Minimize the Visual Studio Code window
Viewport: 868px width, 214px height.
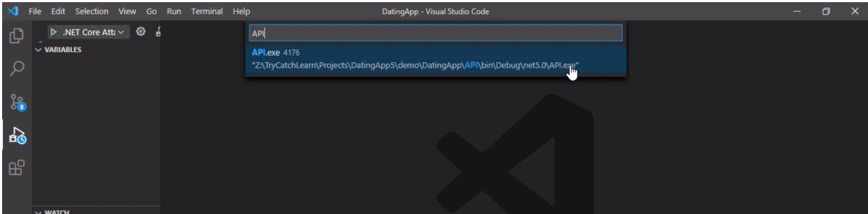pos(797,11)
